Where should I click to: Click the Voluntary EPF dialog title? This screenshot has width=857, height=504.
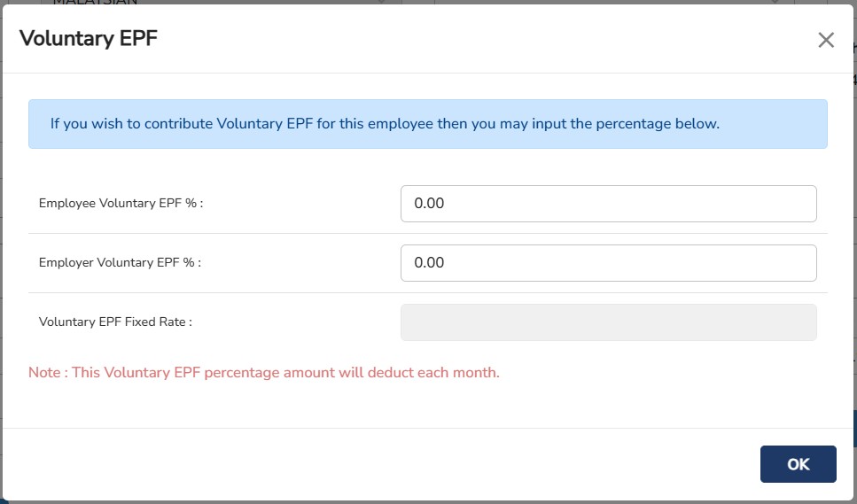pyautogui.click(x=89, y=39)
